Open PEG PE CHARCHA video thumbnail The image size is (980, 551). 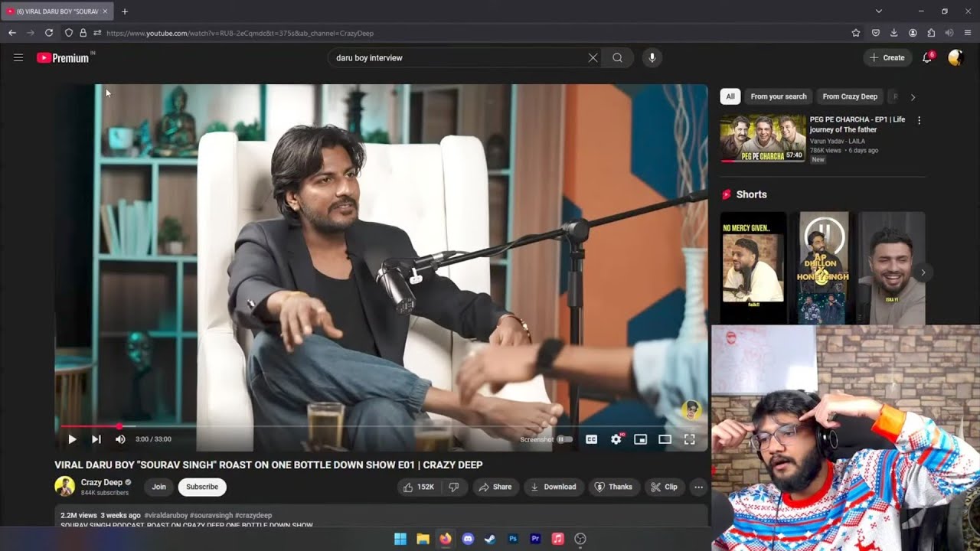pyautogui.click(x=763, y=139)
